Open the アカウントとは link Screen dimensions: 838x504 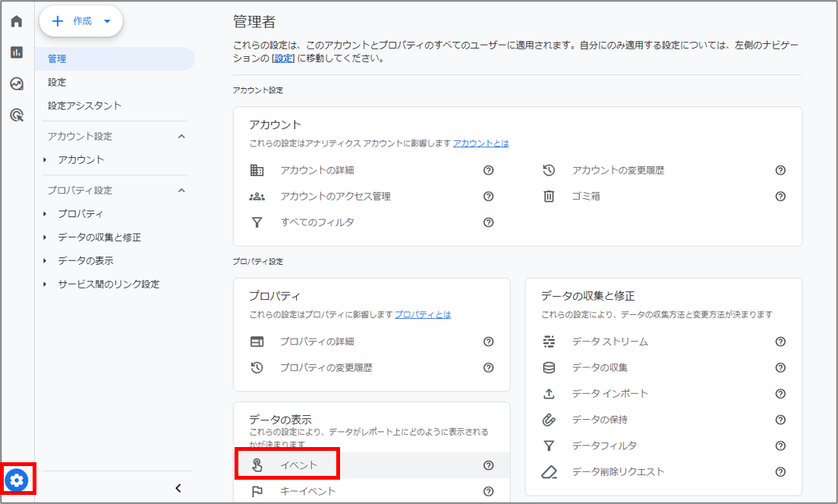click(480, 143)
